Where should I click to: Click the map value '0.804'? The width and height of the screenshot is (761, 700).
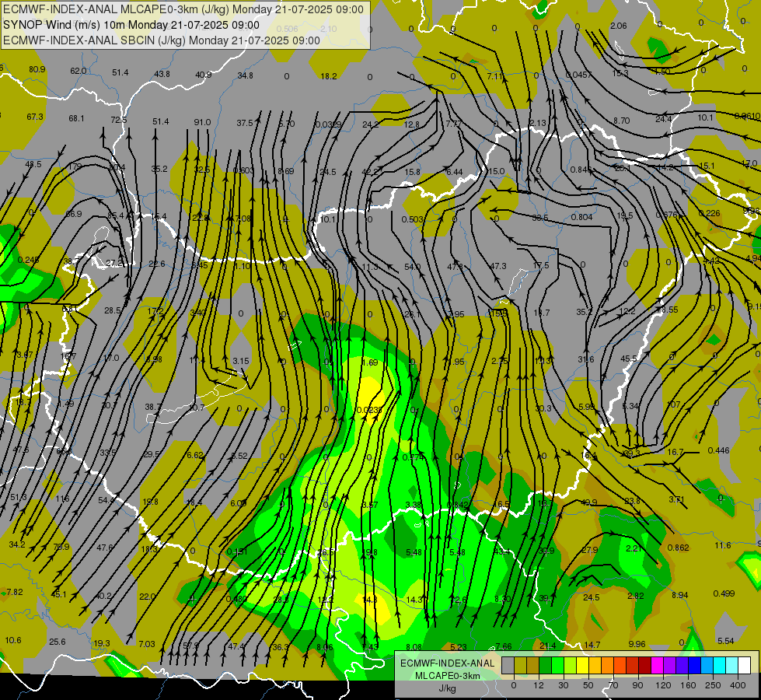tap(582, 217)
